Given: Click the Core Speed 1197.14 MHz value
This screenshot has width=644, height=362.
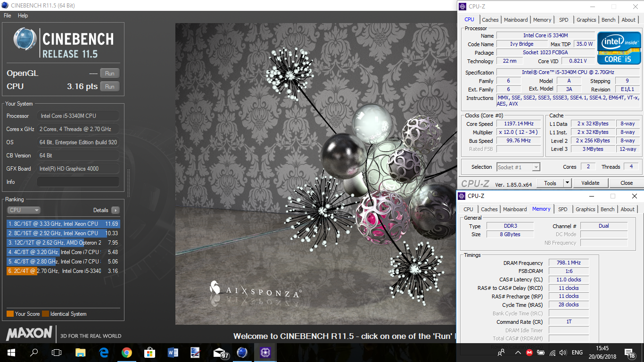Looking at the screenshot, I should (519, 124).
